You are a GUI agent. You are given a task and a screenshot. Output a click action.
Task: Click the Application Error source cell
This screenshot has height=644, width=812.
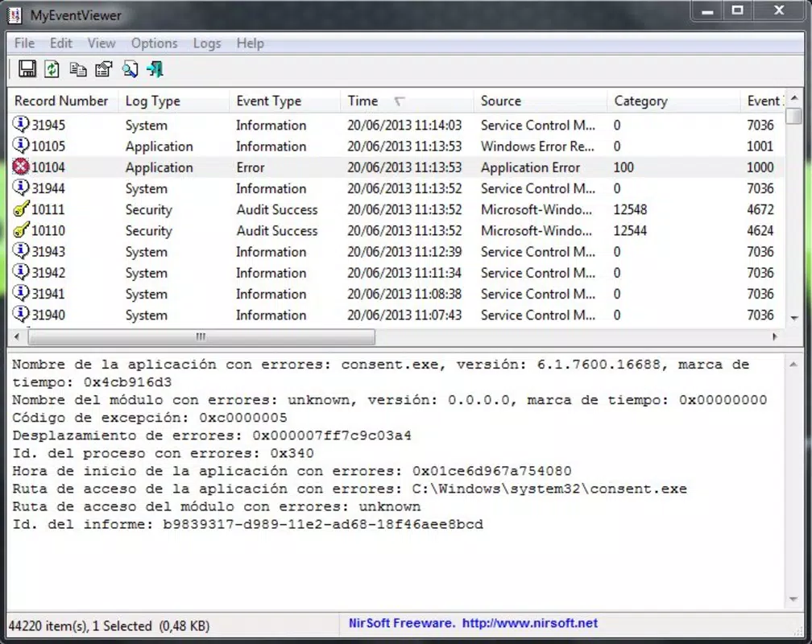coord(530,167)
